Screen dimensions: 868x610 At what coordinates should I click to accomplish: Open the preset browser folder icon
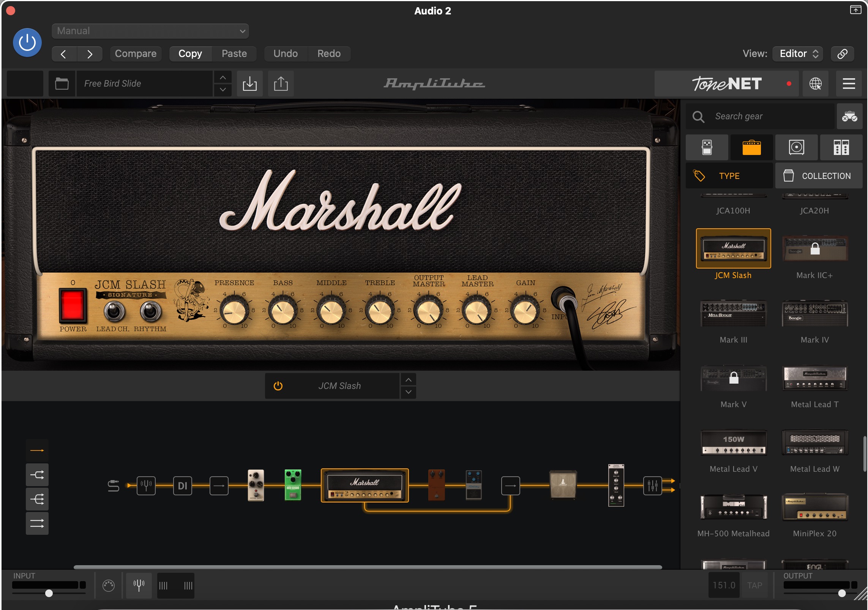pos(62,84)
